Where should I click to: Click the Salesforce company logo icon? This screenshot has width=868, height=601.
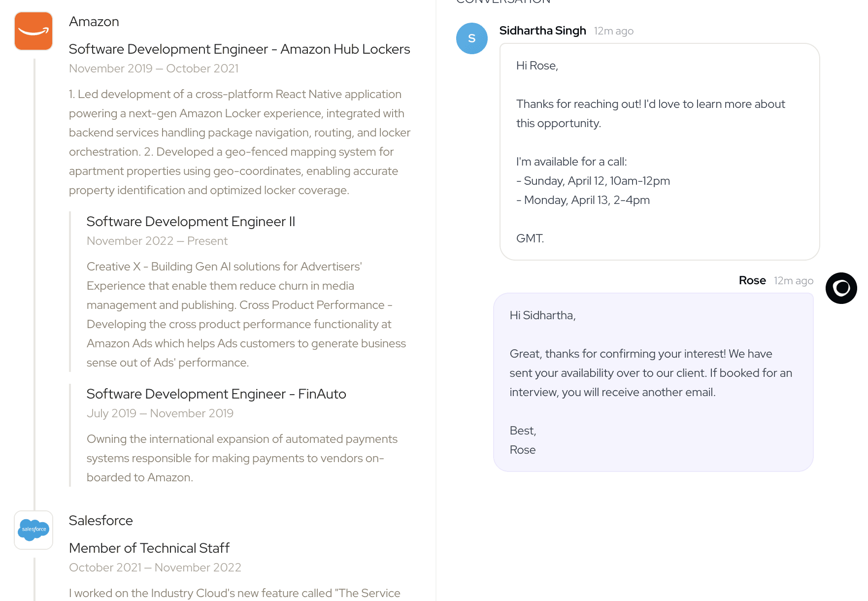click(33, 530)
